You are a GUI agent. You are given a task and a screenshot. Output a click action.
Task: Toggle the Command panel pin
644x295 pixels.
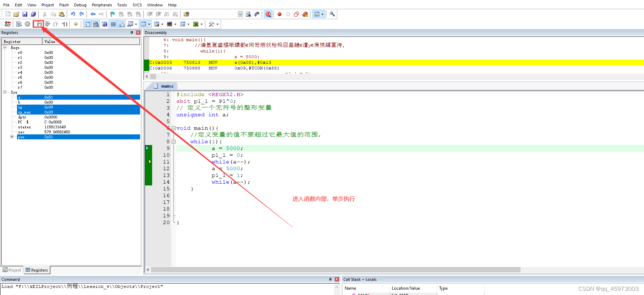pos(330,279)
